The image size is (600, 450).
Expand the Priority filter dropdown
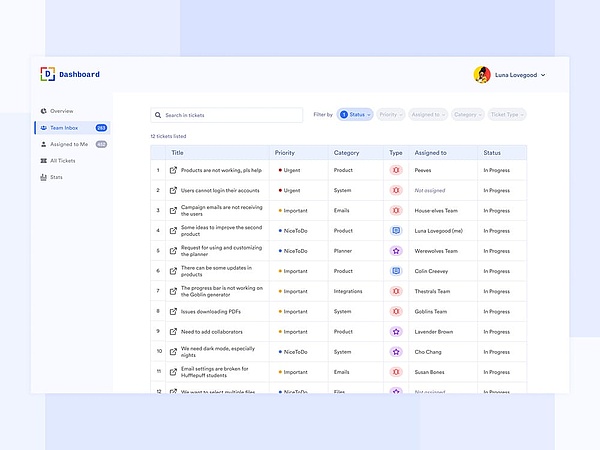[391, 115]
